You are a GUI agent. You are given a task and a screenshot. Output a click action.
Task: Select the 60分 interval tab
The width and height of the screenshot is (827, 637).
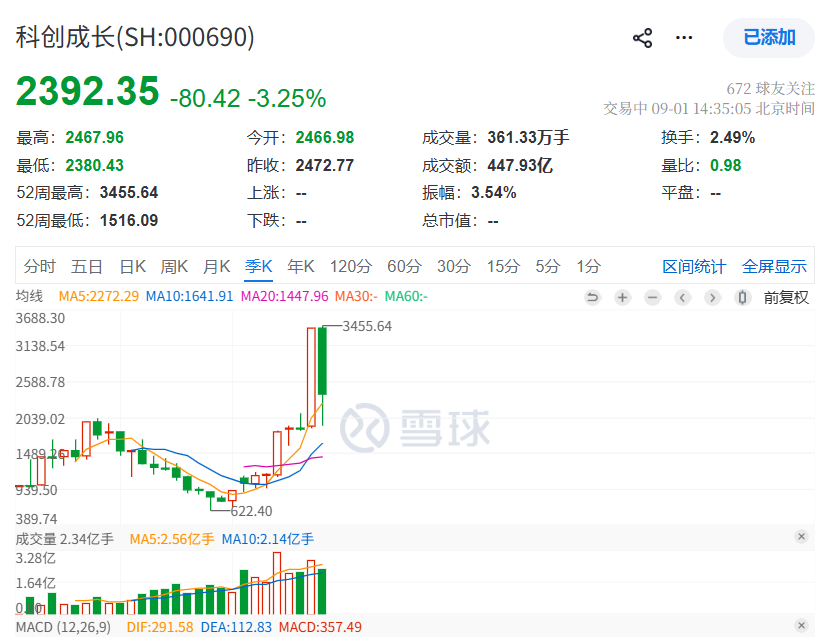pos(405,267)
